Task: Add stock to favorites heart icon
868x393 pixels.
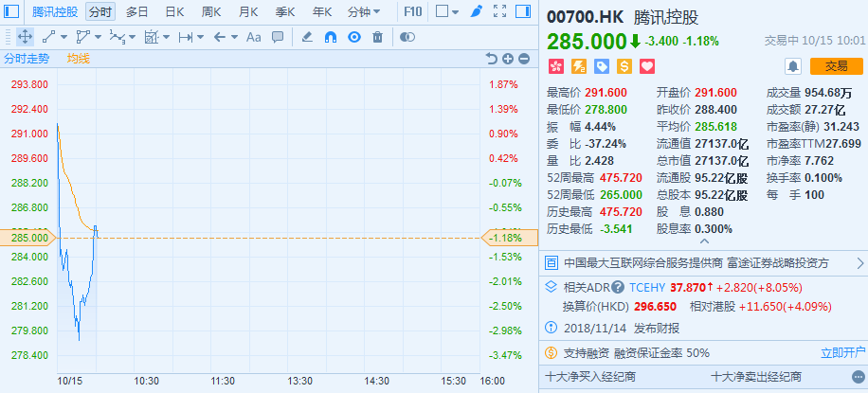Action: (x=648, y=66)
